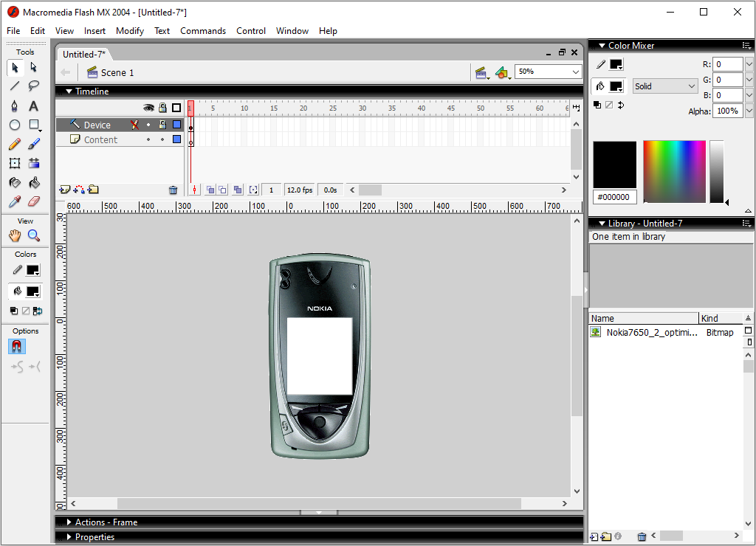Add a motion guide layer

[79, 190]
